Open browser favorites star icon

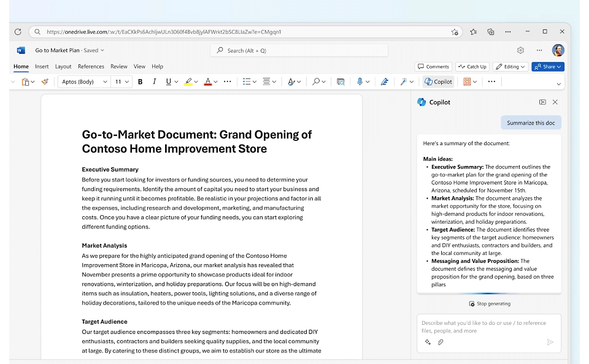pos(473,32)
